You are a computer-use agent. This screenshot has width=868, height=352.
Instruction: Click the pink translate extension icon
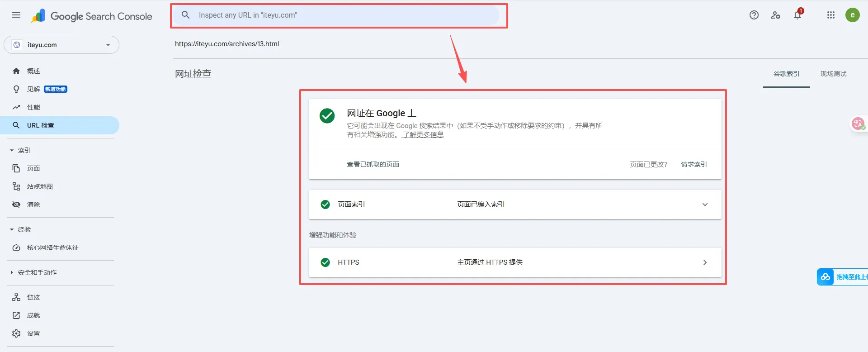858,124
